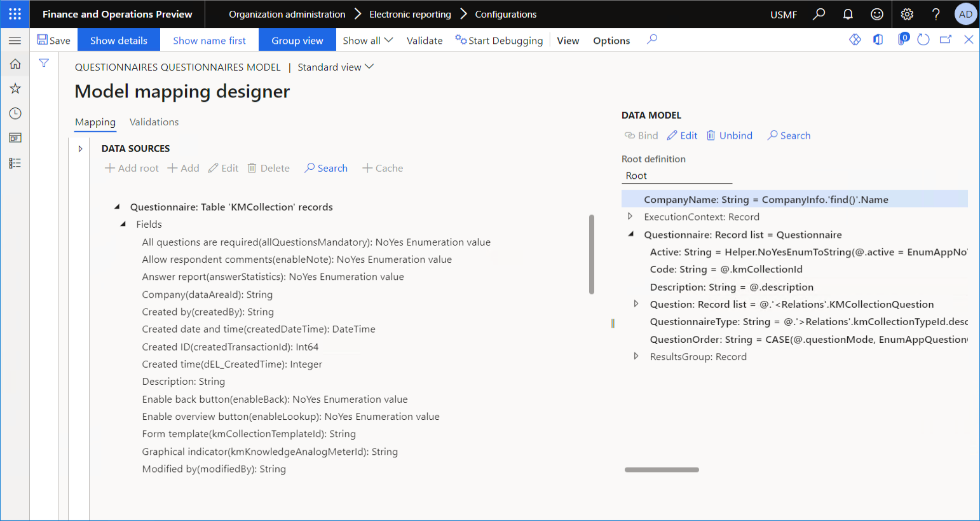Refresh the page using the refresh icon
Viewport: 980px width, 521px height.
pyautogui.click(x=923, y=39)
